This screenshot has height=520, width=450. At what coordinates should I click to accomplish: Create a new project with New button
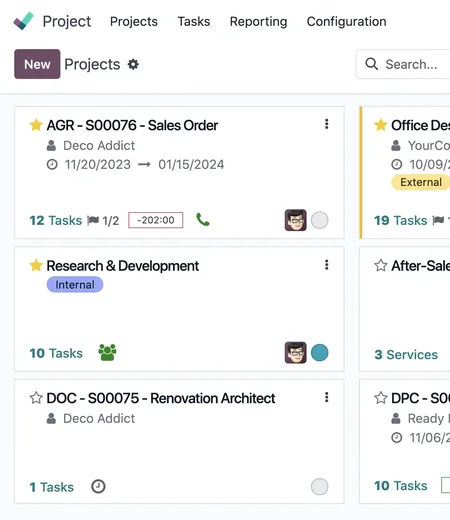37,64
